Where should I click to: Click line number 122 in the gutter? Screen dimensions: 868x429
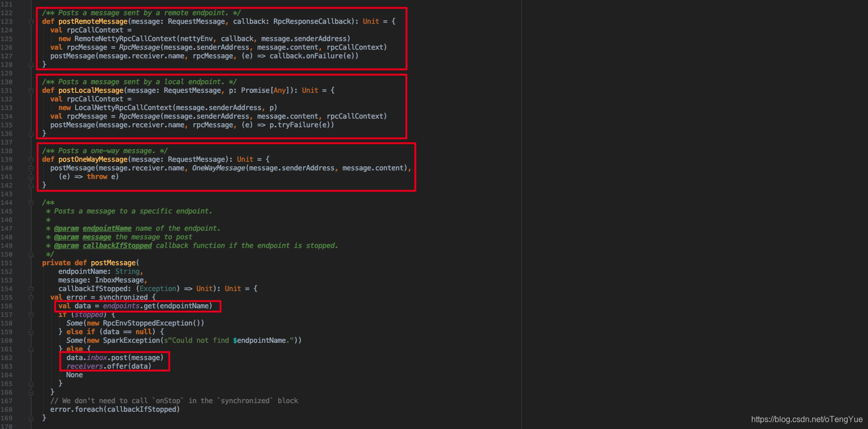click(x=7, y=13)
